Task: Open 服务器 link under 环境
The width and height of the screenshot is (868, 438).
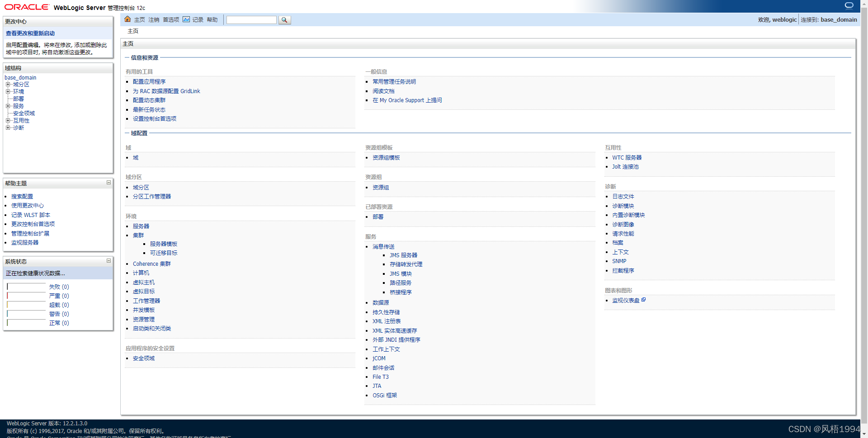Action: pos(141,226)
